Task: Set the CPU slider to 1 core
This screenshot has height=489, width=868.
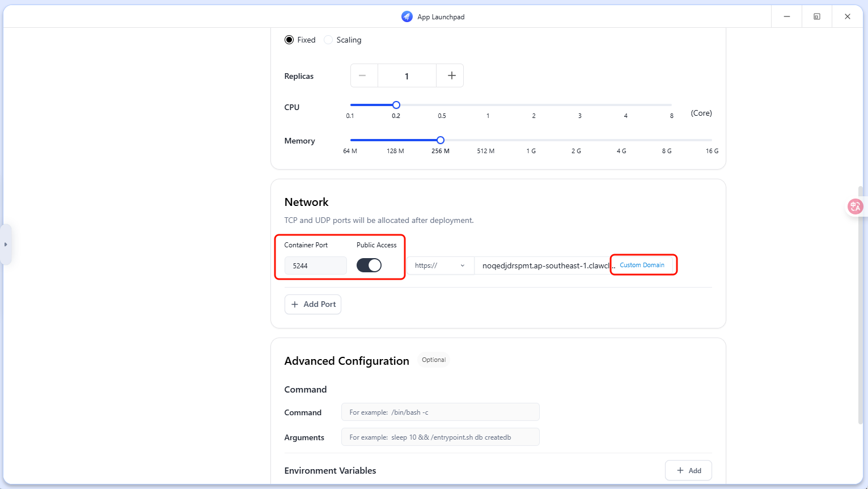Action: 488,105
